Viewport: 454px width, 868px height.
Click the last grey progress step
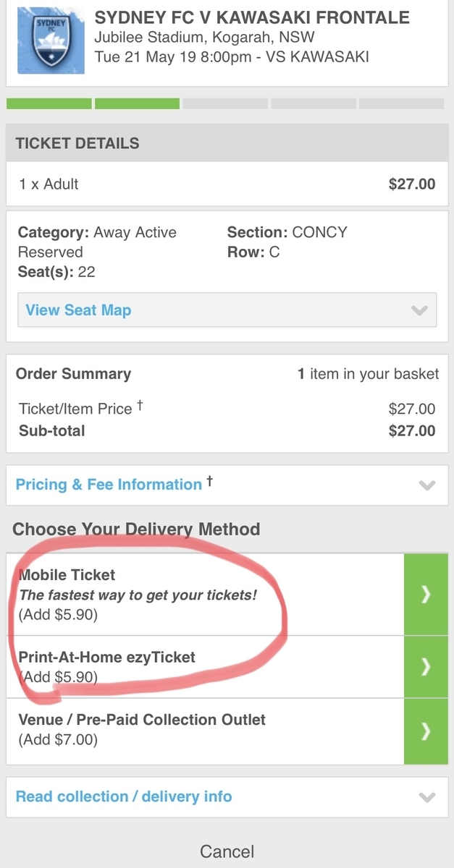[x=402, y=103]
